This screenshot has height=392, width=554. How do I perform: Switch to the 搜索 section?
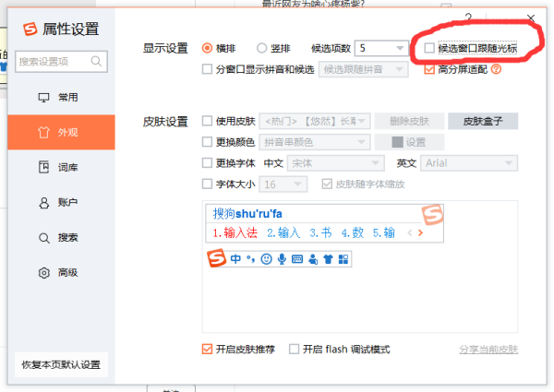tap(61, 238)
